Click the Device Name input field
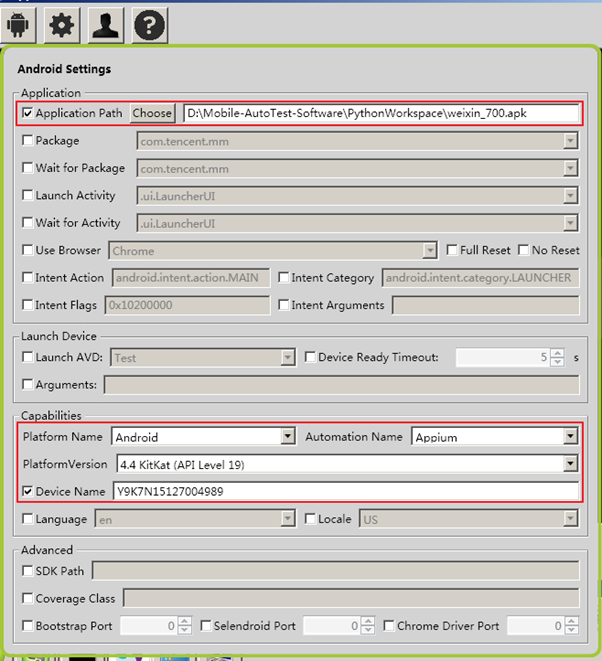 click(344, 492)
